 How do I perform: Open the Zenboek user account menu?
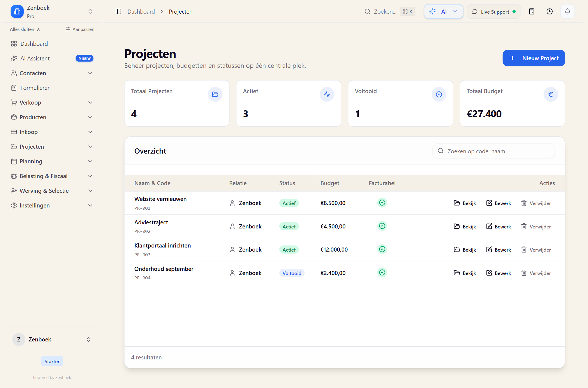pos(52,339)
